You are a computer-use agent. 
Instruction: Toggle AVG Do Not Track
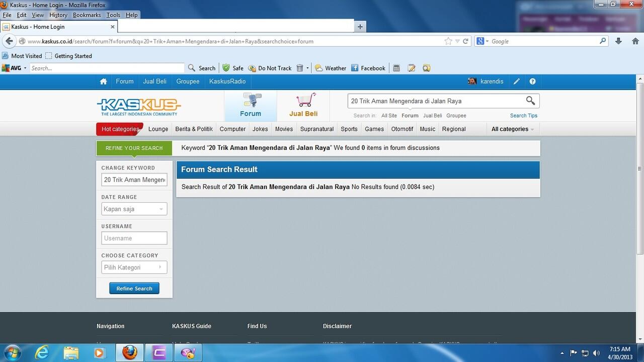(x=270, y=68)
